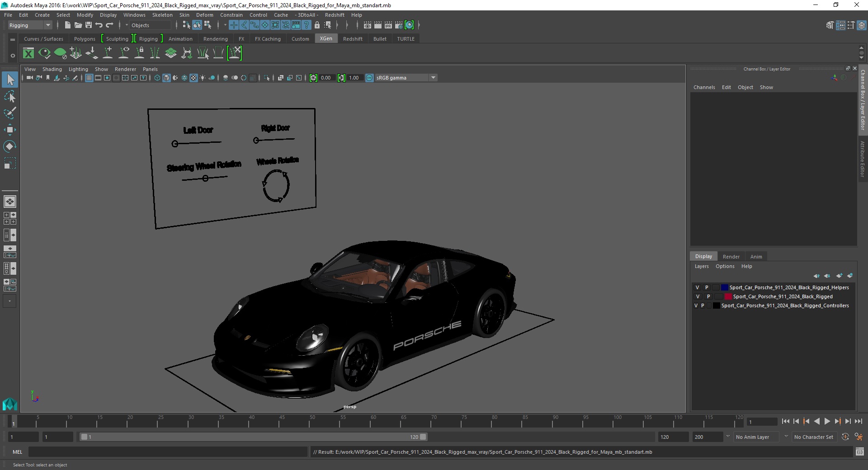The image size is (868, 470).
Task: Click Go to start of playback range
Action: point(786,421)
